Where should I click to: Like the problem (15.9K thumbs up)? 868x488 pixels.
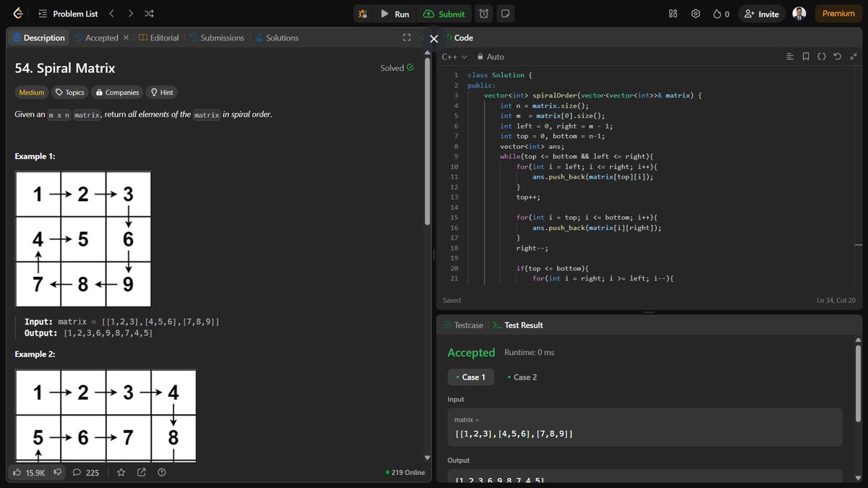(x=28, y=472)
